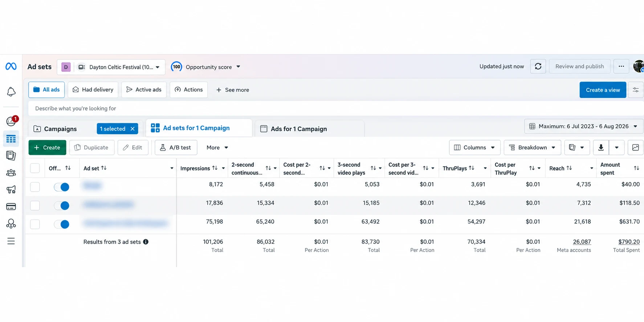Open the view settings sliders icon

point(636,90)
